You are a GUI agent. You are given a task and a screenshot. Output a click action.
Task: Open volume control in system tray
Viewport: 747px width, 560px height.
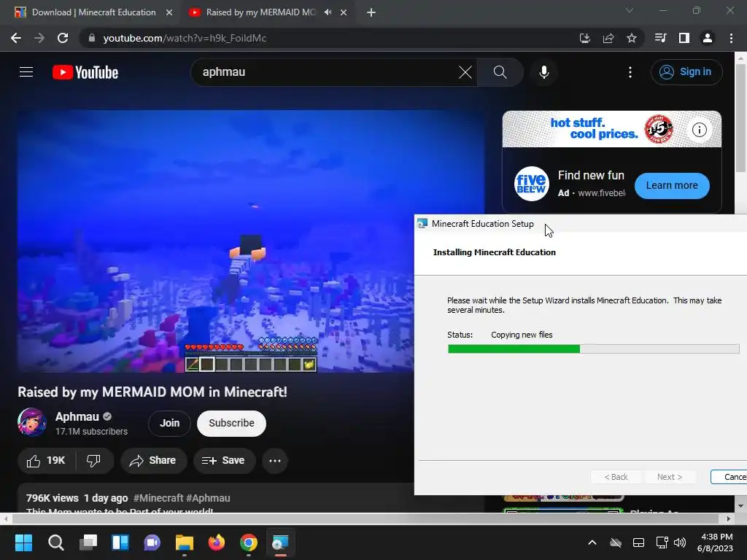click(x=680, y=542)
